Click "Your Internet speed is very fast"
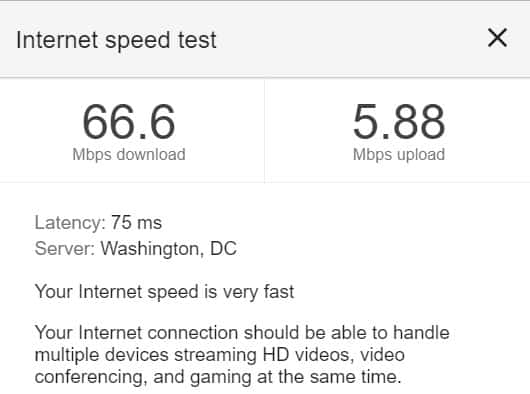This screenshot has height=394, width=530. pyautogui.click(x=165, y=292)
